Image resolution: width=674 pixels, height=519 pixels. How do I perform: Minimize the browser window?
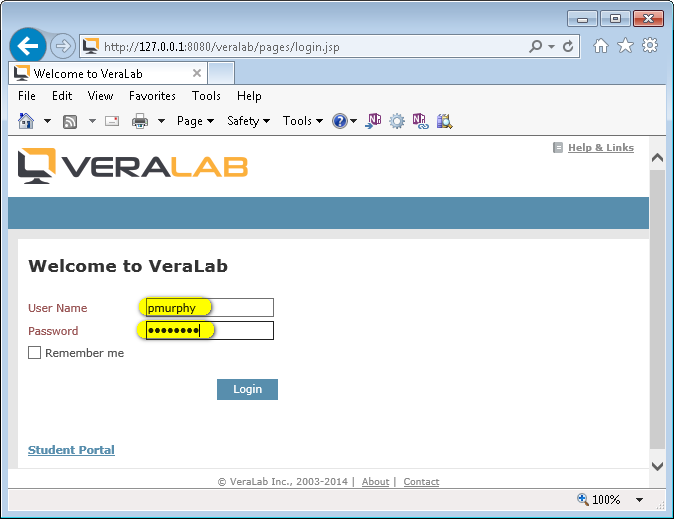582,19
